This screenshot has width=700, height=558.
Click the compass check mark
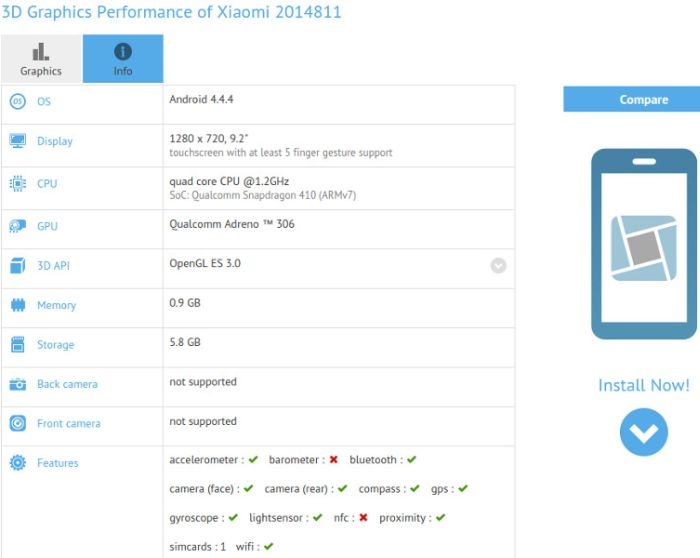click(x=415, y=488)
